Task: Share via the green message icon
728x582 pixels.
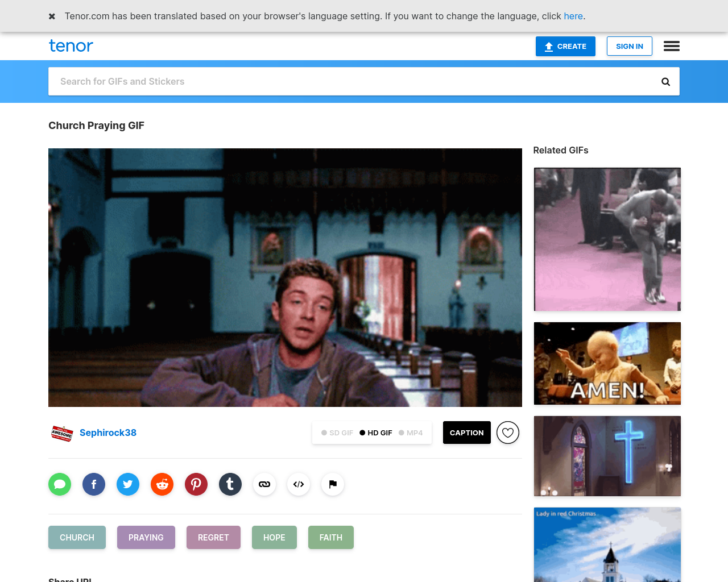Action: (60, 484)
